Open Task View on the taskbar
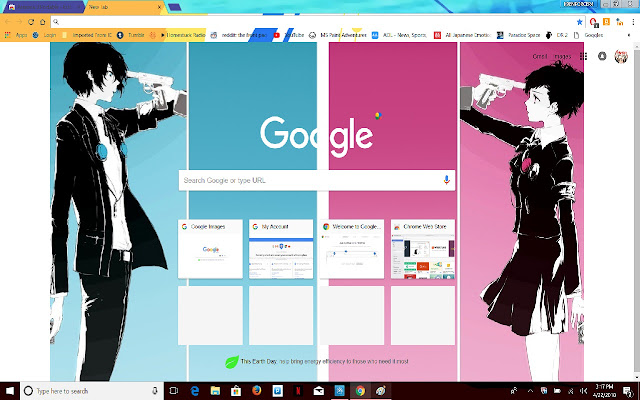 tap(173, 391)
